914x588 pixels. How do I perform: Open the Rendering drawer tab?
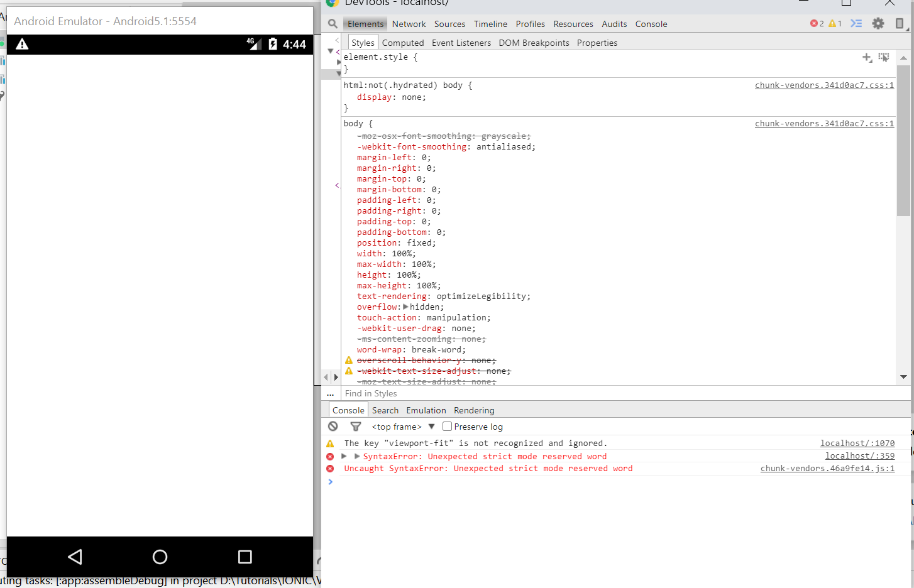474,410
